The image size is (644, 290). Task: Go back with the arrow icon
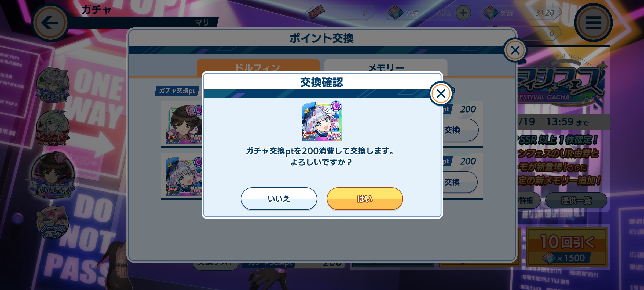pyautogui.click(x=50, y=23)
